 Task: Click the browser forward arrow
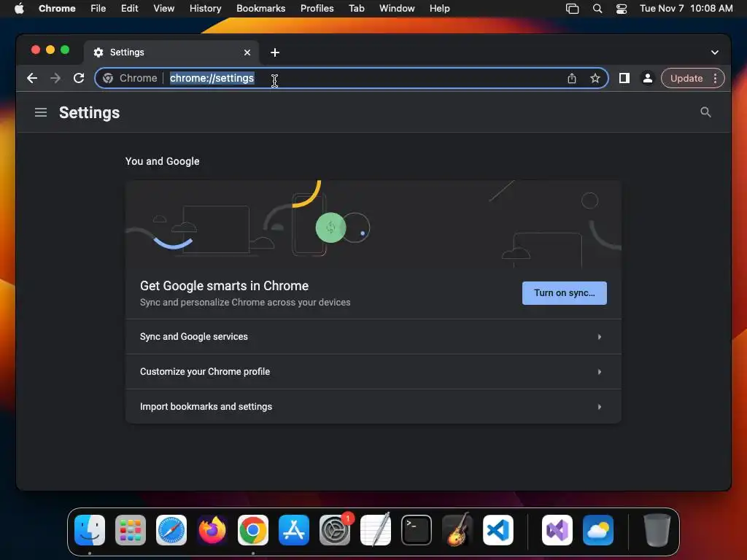(55, 78)
